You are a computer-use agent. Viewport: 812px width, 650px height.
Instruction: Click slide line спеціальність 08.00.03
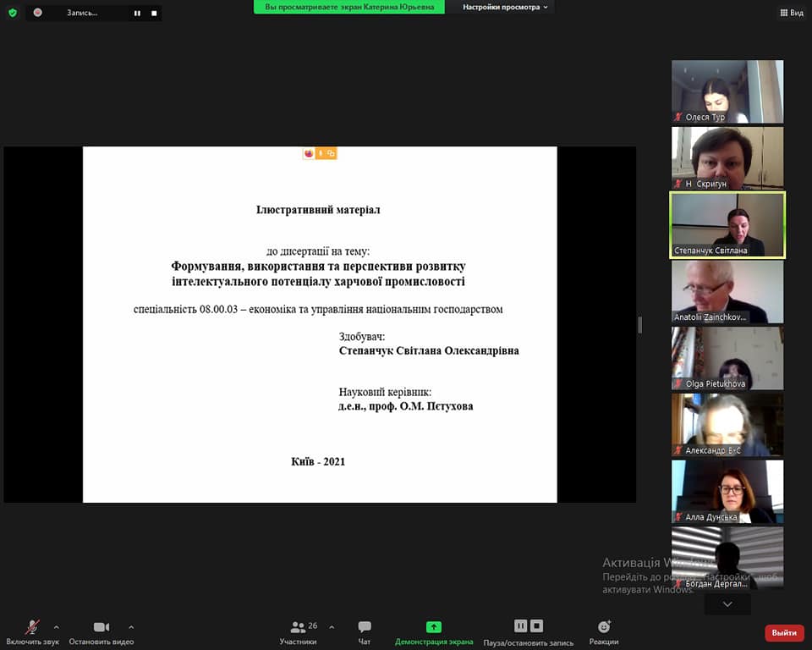click(x=318, y=310)
